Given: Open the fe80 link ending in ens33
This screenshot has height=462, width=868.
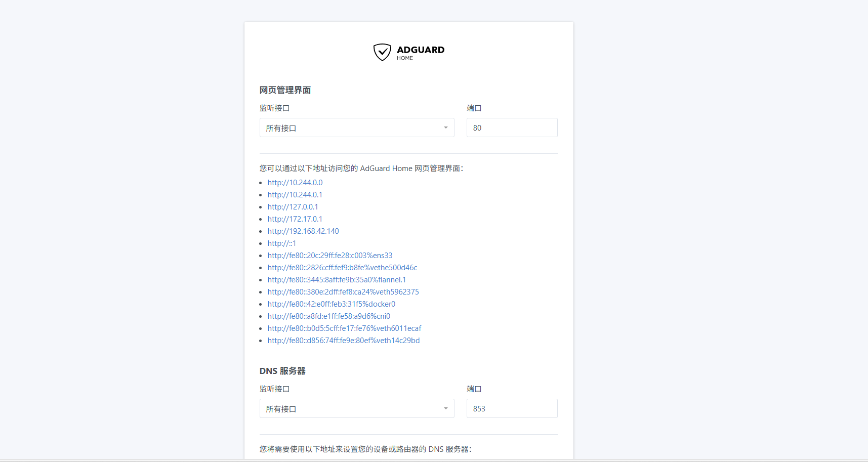Looking at the screenshot, I should (330, 256).
